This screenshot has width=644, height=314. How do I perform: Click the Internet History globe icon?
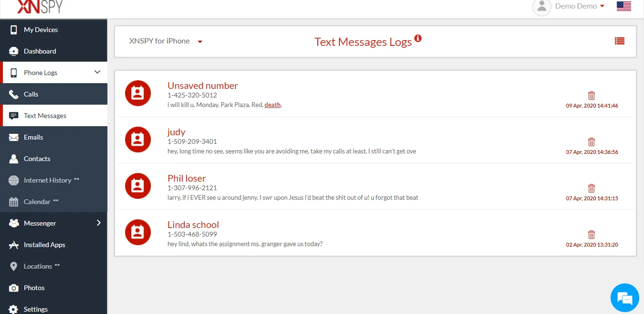14,180
